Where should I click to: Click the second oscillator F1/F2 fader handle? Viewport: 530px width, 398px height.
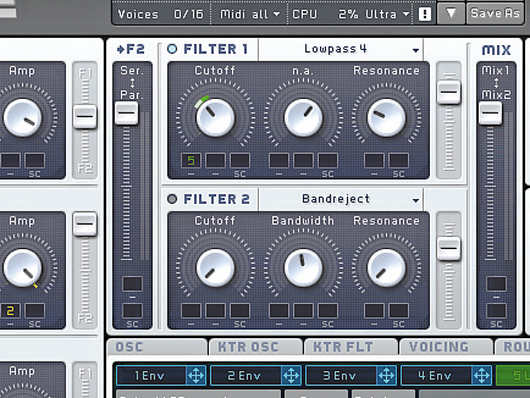pyautogui.click(x=85, y=224)
